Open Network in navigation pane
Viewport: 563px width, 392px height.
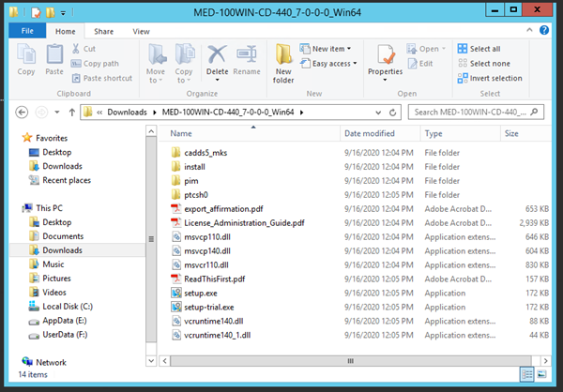pos(51,362)
